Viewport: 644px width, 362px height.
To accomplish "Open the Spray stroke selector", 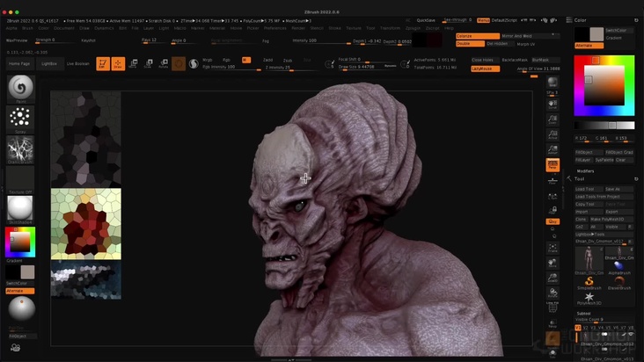I will 20,119.
